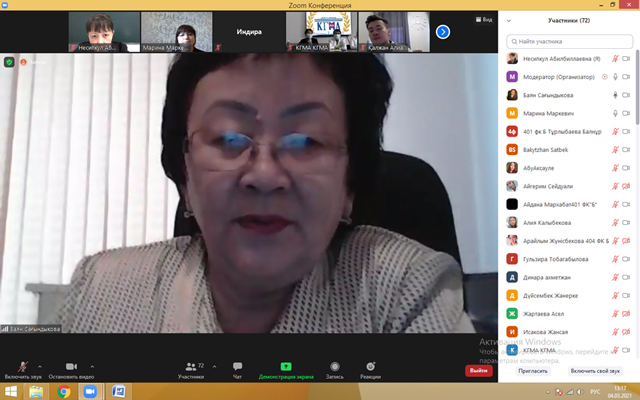Select Индира video tile
This screenshot has width=640, height=400.
pos(249,32)
